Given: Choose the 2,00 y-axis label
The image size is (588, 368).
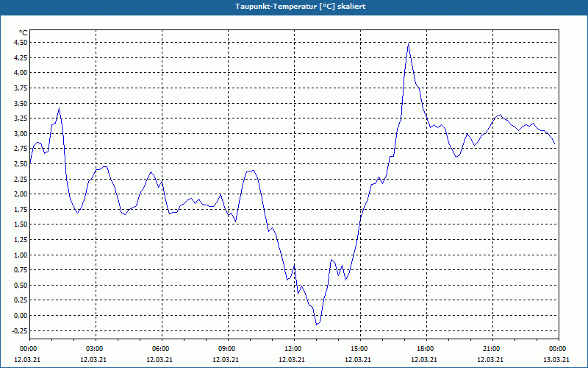Looking at the screenshot, I should (x=21, y=194).
